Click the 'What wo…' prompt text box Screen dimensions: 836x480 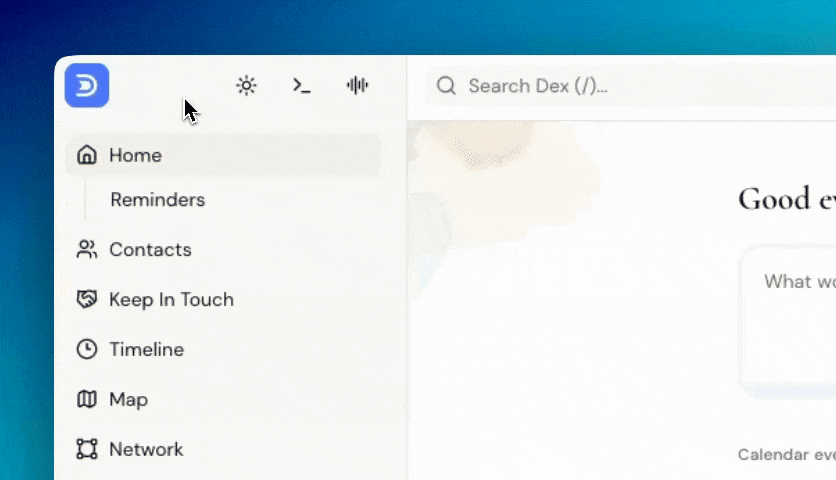(788, 320)
